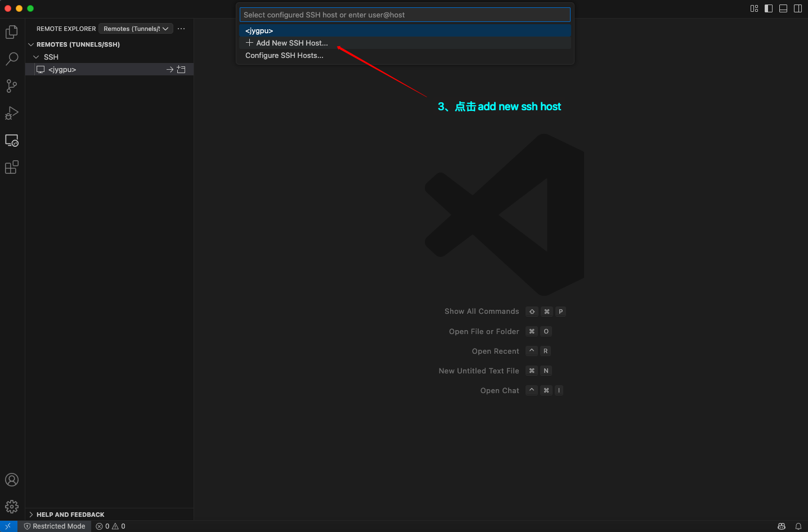This screenshot has height=532, width=808.
Task: Open the Explorer view in activity bar
Action: [x=12, y=32]
